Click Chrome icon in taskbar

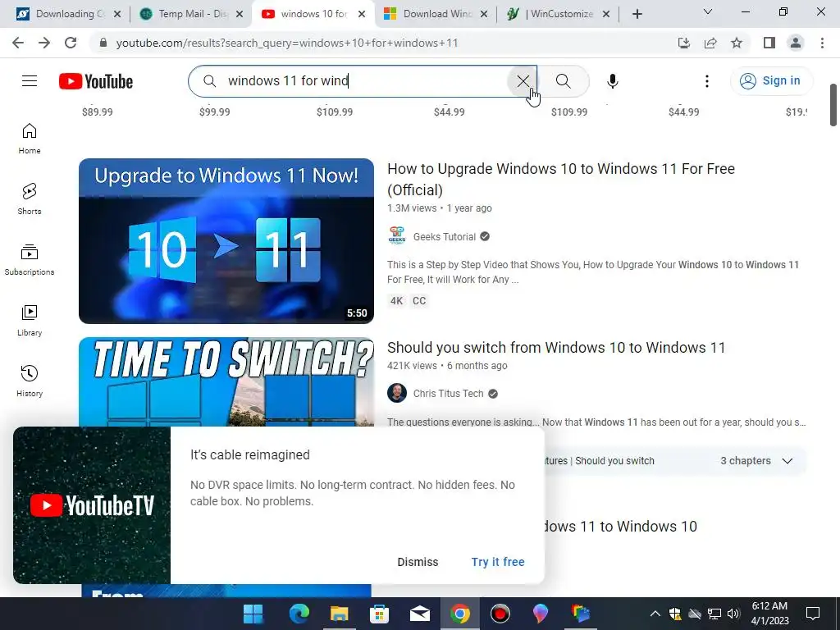click(x=459, y=614)
